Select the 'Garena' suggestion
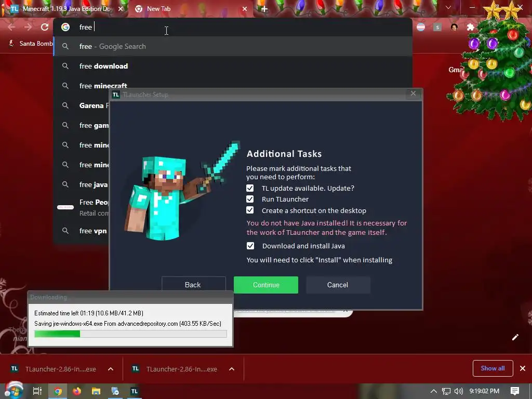Viewport: 532px width, 399px height. (82, 105)
